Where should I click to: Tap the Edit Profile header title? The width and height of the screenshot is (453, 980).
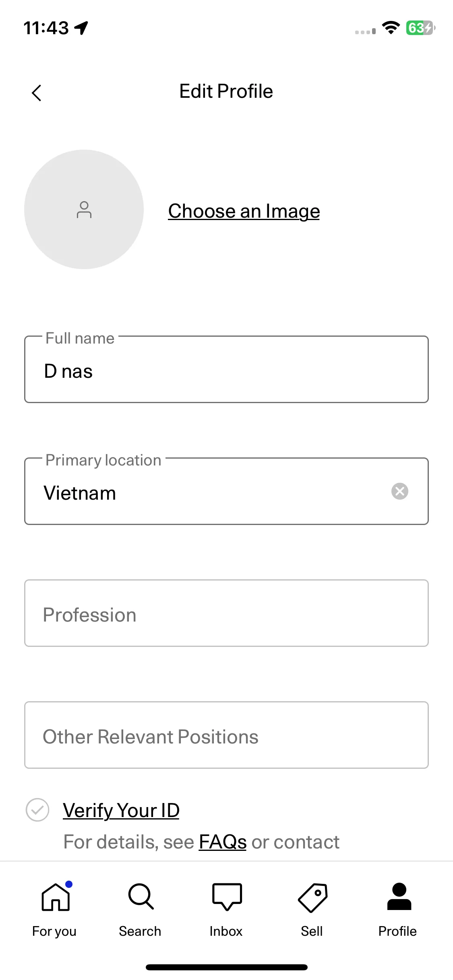226,91
